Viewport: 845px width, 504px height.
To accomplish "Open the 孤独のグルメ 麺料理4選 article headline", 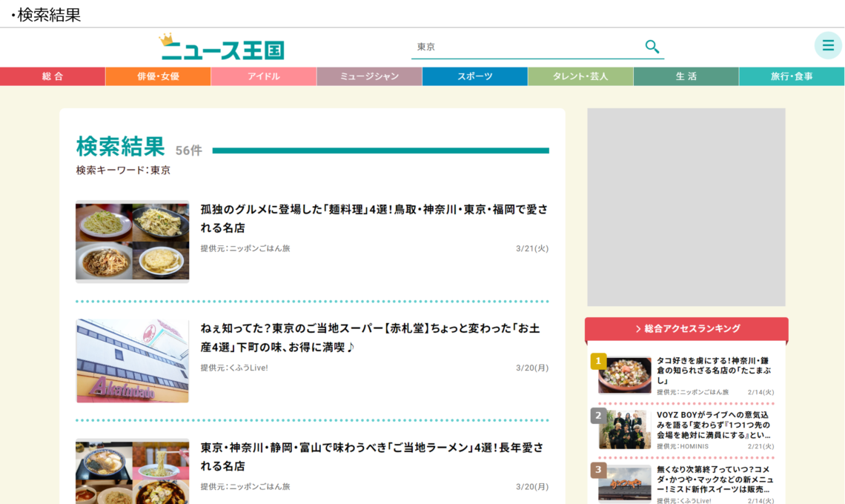I will point(374,219).
